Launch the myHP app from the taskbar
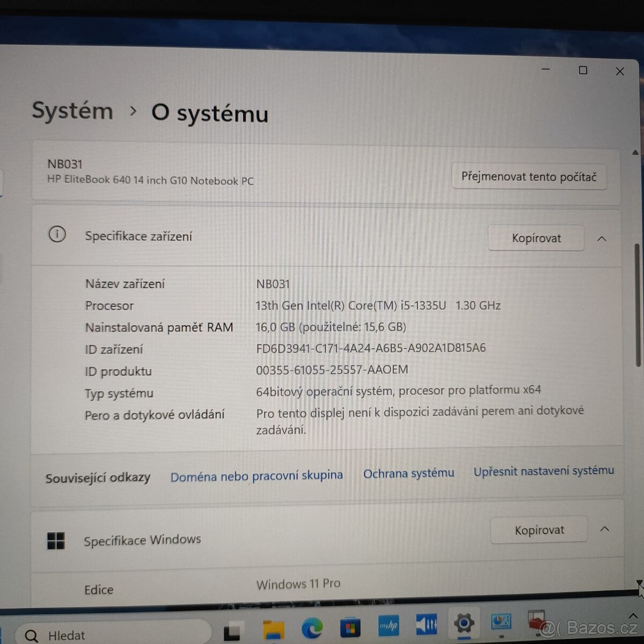The image size is (644, 644). point(389,624)
